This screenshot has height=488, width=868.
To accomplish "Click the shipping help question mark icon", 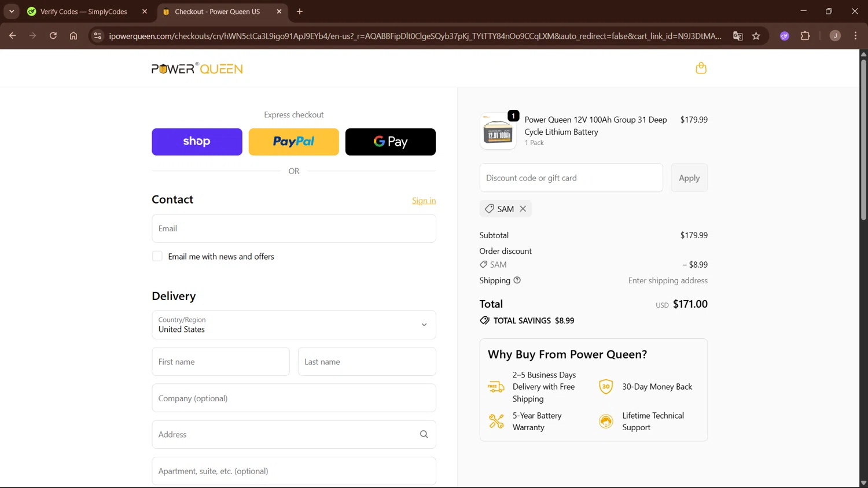I will pyautogui.click(x=517, y=280).
